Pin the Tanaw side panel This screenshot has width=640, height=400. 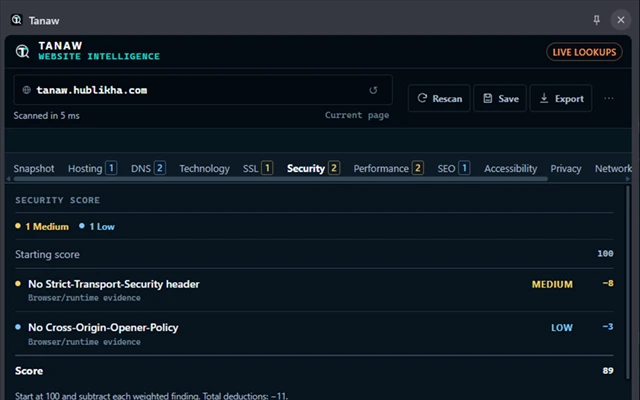click(596, 20)
